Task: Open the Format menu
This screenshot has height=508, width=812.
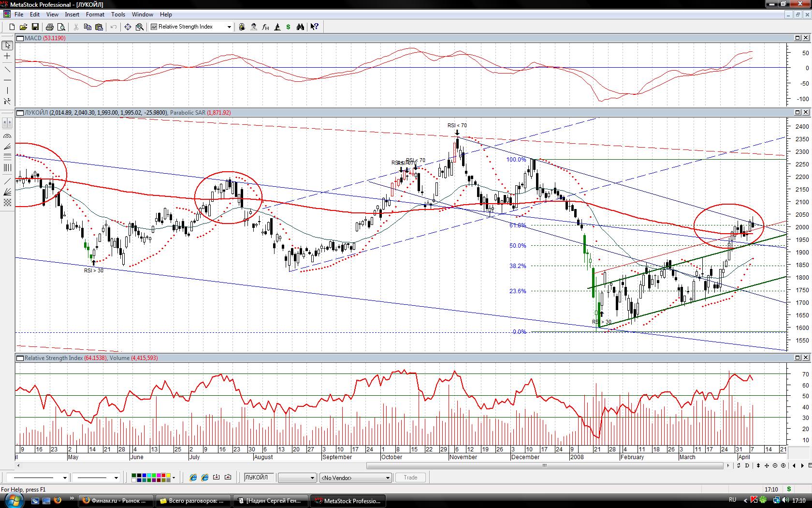Action: click(x=95, y=15)
